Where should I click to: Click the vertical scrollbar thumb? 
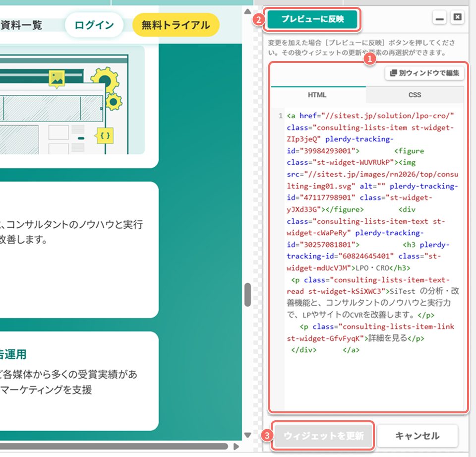[x=248, y=295]
